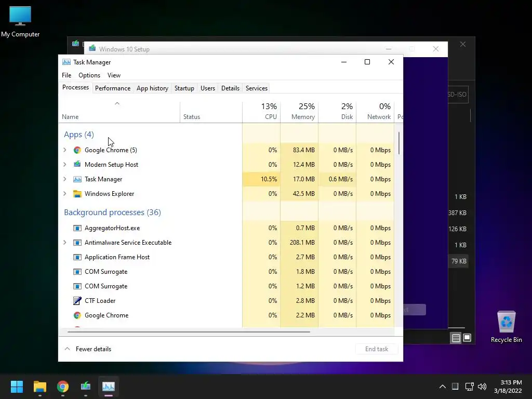
Task: Click the Apps (4) group heading
Action: [79, 135]
